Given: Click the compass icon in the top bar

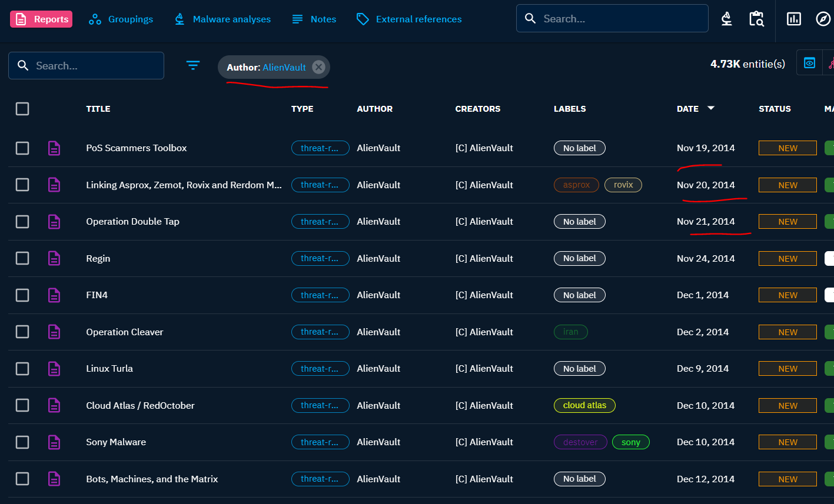Looking at the screenshot, I should coord(822,18).
